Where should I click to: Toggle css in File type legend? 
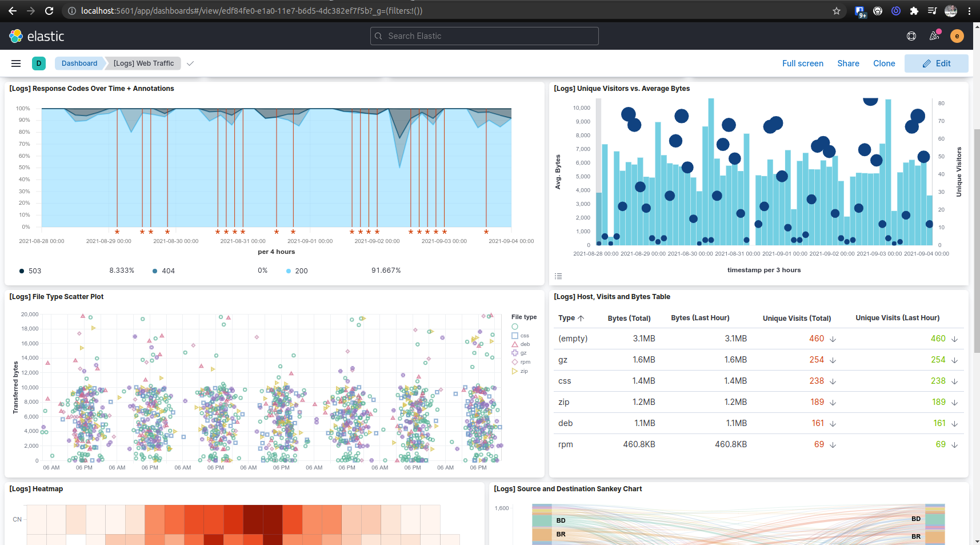coord(521,336)
